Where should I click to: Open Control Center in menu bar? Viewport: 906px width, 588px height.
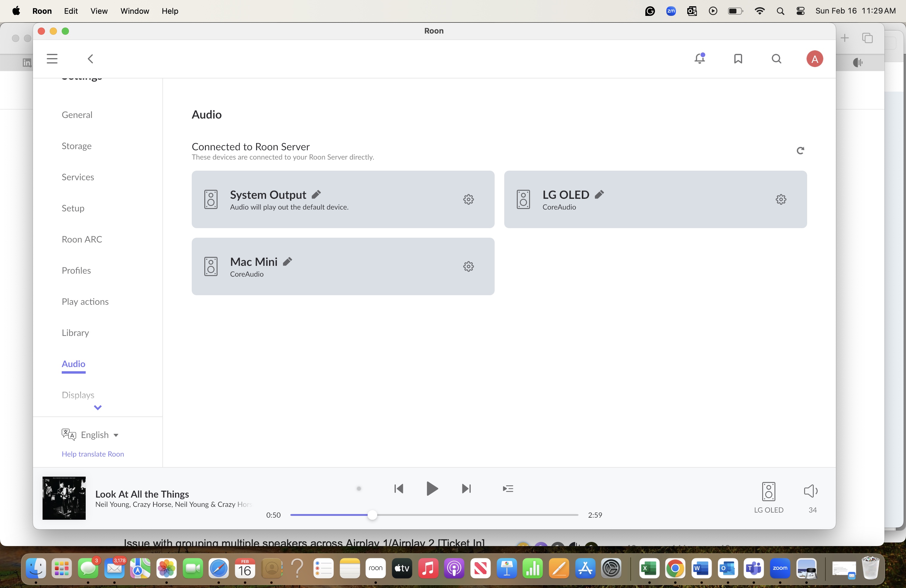[x=801, y=11]
